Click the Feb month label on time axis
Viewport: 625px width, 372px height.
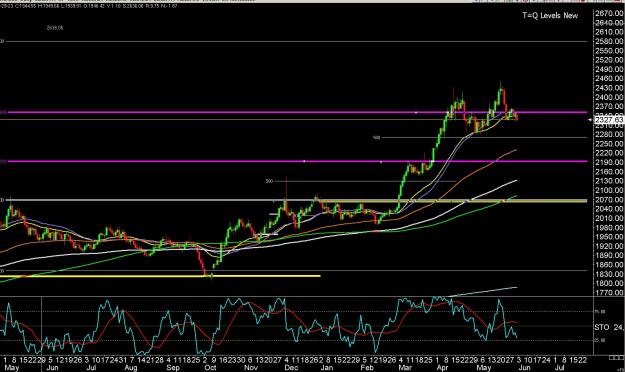pos(367,368)
